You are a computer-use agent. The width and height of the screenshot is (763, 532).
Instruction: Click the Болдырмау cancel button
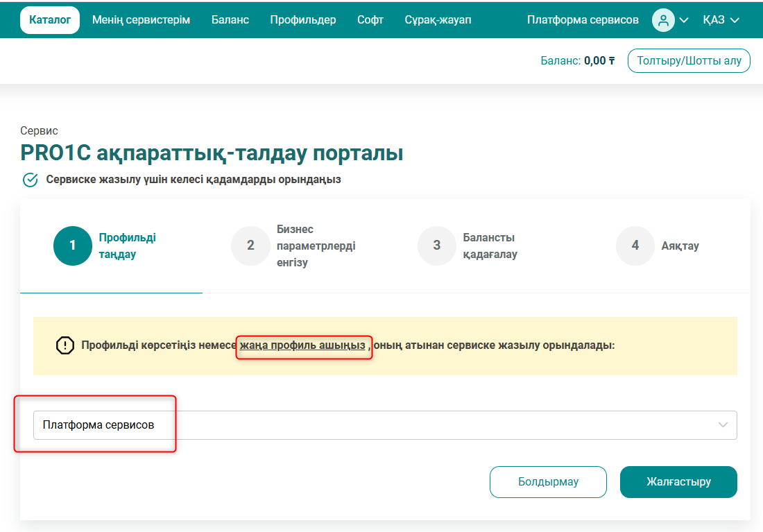(x=548, y=481)
